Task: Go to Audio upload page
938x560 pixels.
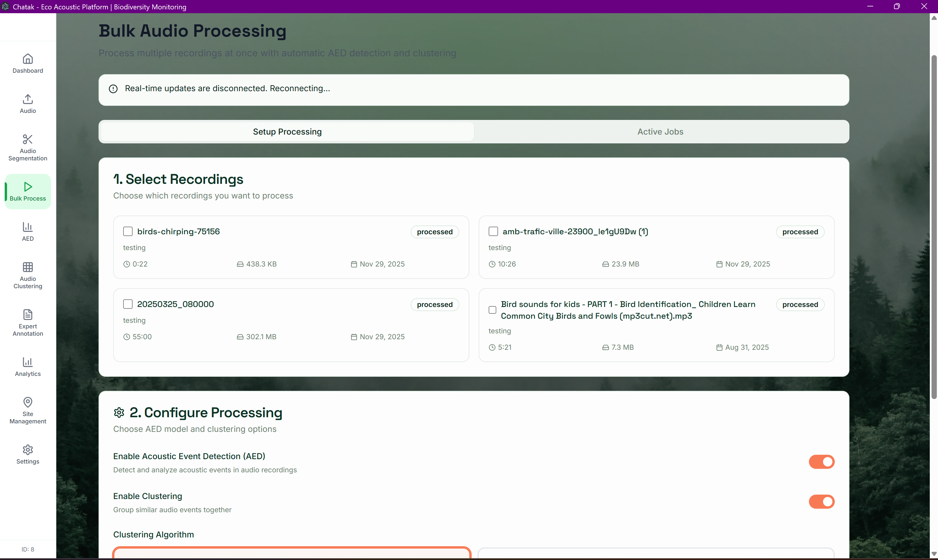Action: pyautogui.click(x=28, y=103)
